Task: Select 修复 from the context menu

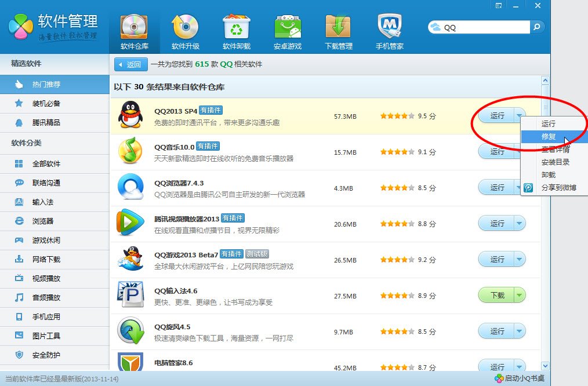Action: 549,137
